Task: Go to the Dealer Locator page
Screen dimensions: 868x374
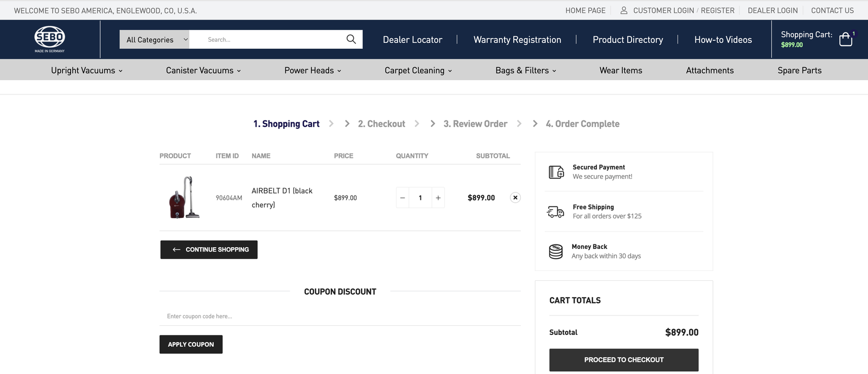Action: click(x=412, y=40)
